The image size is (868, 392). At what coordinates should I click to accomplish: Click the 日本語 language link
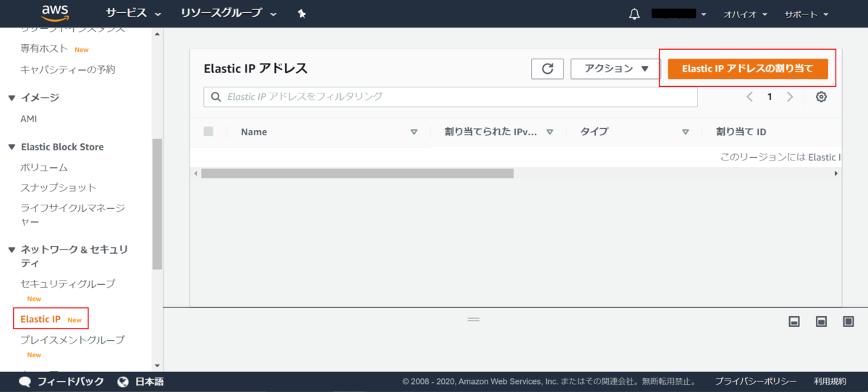click(150, 381)
